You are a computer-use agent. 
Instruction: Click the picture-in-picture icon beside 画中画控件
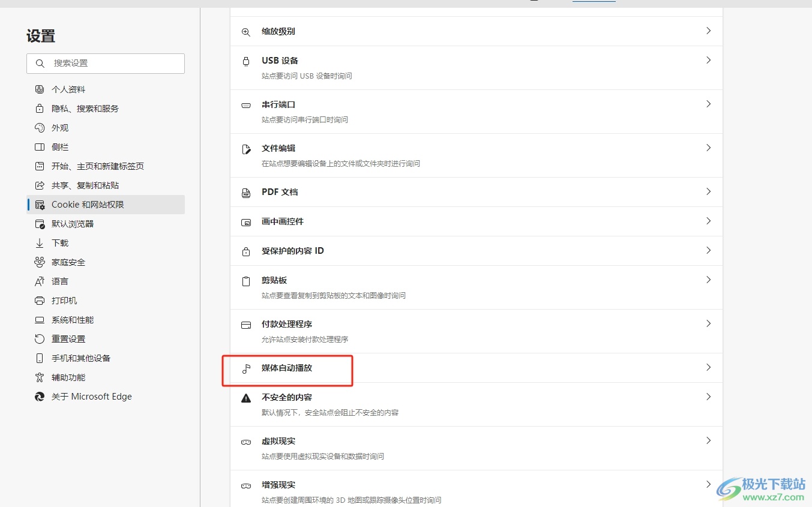pyautogui.click(x=246, y=222)
